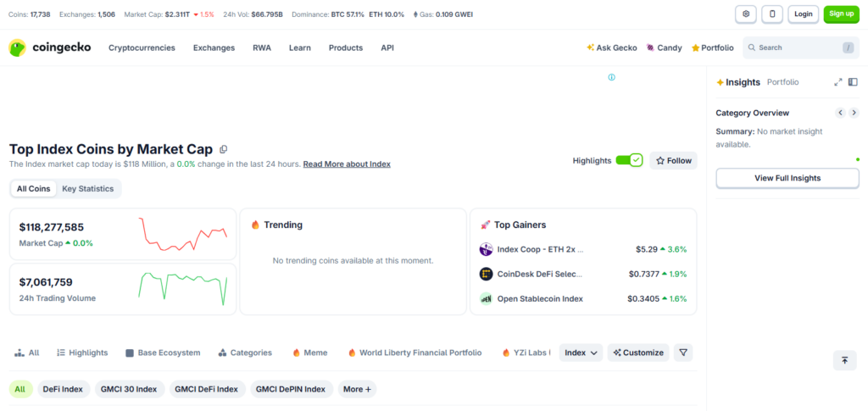Click the search magnifier icon
The height and width of the screenshot is (411, 868).
(752, 47)
